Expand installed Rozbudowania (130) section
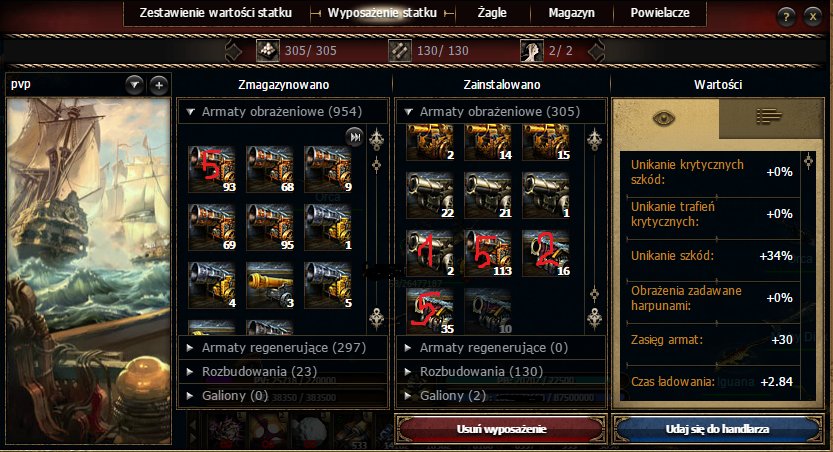This screenshot has width=833, height=452. click(x=501, y=371)
